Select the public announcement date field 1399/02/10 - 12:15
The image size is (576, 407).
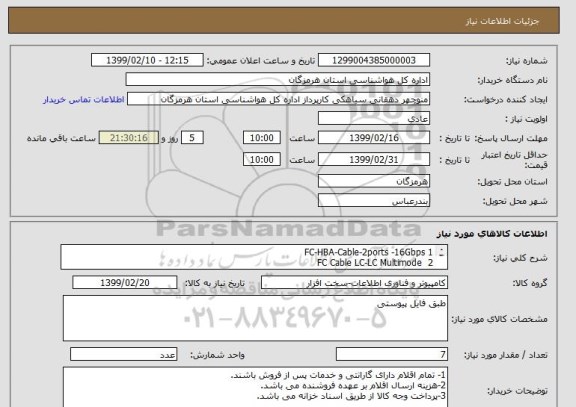click(147, 60)
